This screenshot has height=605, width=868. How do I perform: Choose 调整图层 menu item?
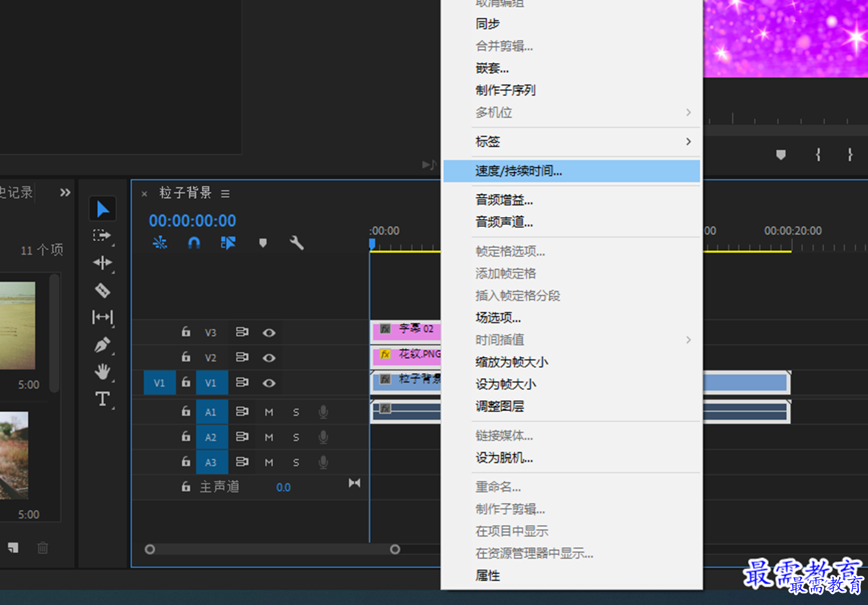(572, 406)
